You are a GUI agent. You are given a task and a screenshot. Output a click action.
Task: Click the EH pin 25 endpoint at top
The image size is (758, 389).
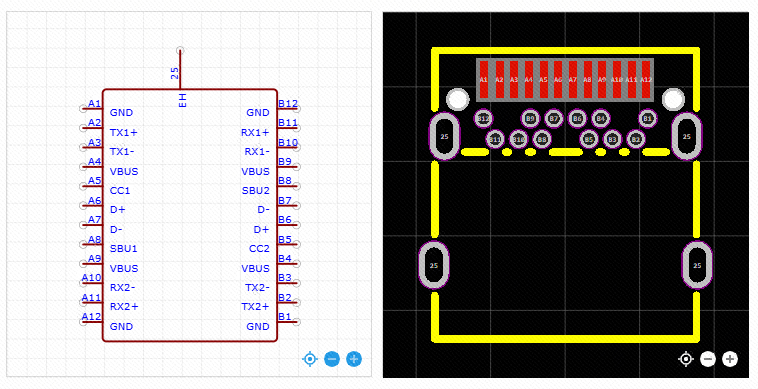point(180,50)
